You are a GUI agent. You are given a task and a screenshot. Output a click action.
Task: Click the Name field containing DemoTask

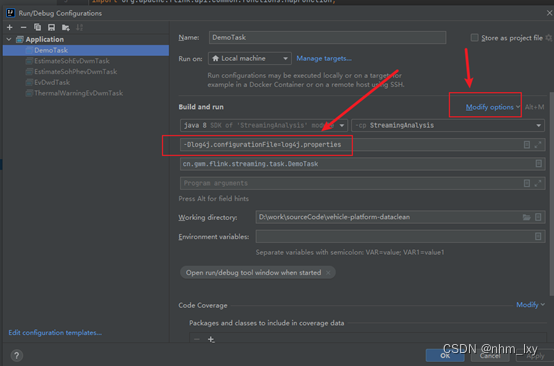click(327, 37)
